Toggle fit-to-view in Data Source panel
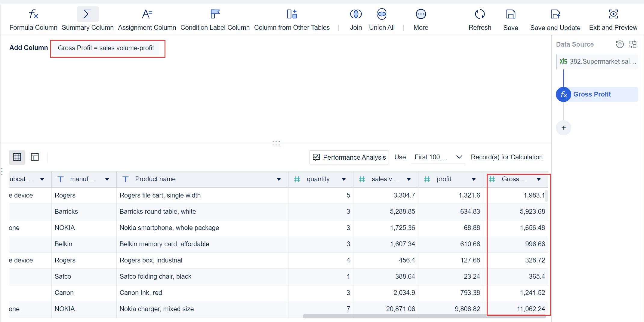This screenshot has width=644, height=322. (633, 44)
